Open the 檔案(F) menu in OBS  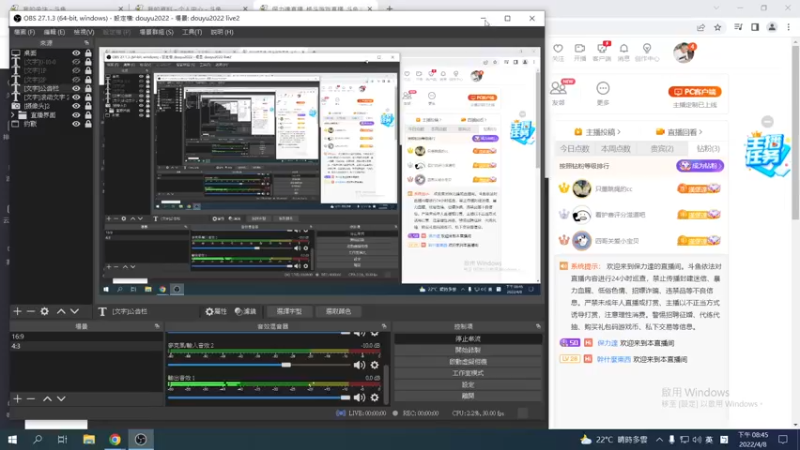point(24,32)
